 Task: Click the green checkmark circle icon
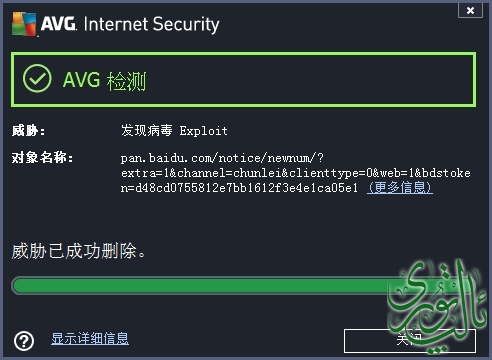coord(37,78)
